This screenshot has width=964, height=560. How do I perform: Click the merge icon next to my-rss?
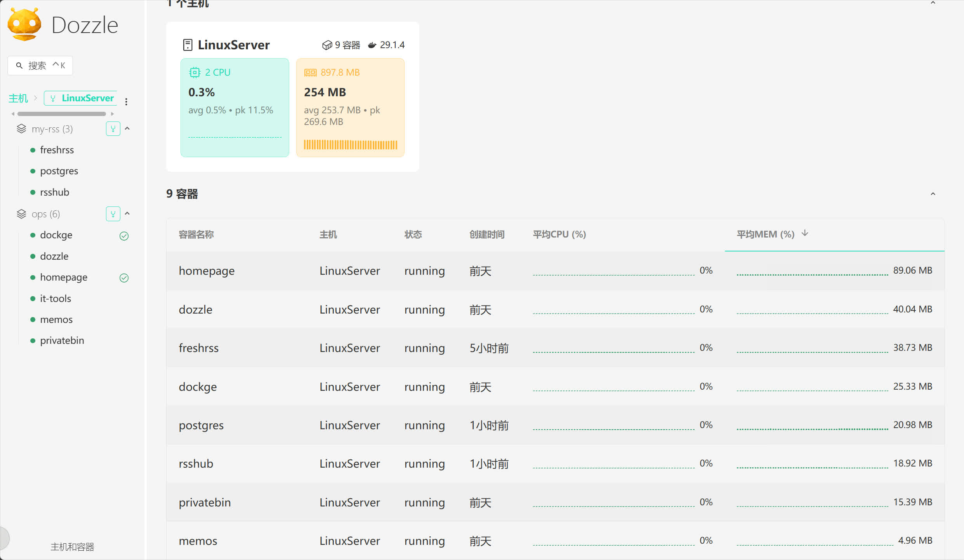[x=113, y=129]
